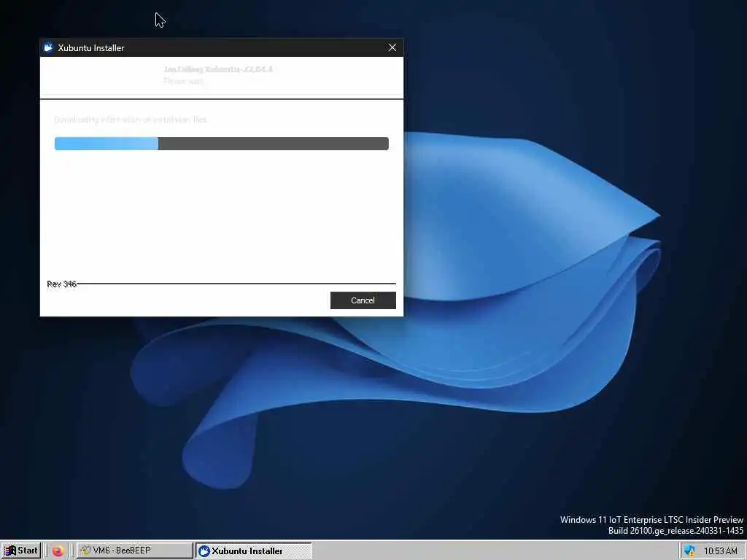Cancel the Xubuntu installation

click(363, 300)
